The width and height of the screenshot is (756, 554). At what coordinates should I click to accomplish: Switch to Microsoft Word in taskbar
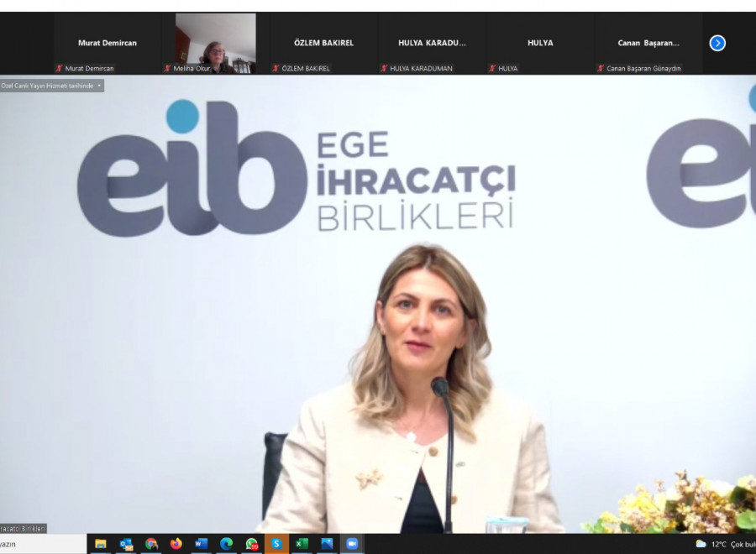point(201,544)
